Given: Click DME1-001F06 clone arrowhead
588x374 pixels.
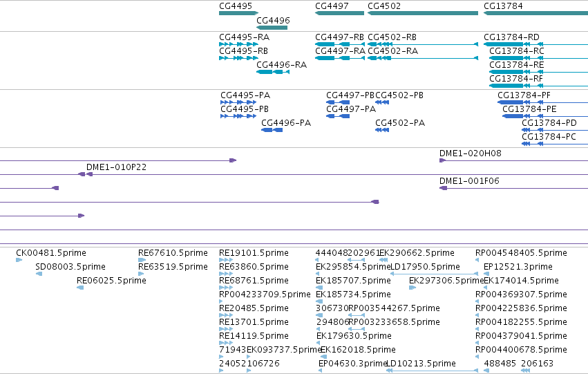Looking at the screenshot, I should 444,188.
